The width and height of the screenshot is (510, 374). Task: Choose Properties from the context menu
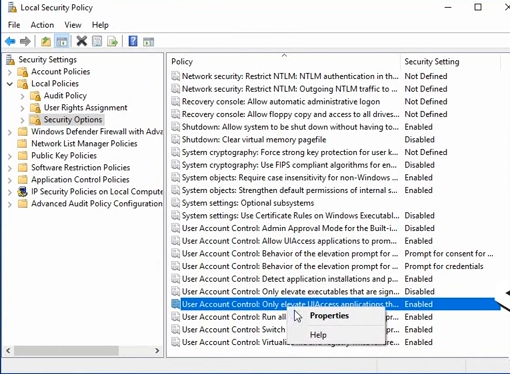[336, 316]
